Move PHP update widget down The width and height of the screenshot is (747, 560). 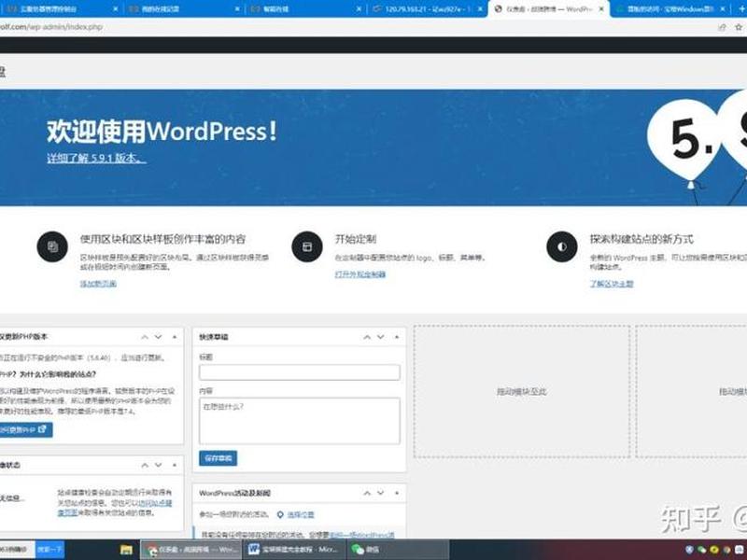coord(158,337)
